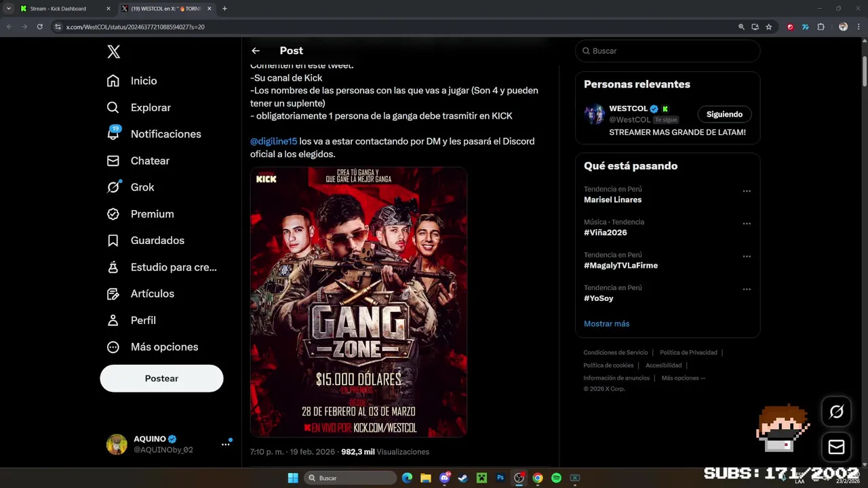Open the @digiline15 mention link

(x=273, y=141)
